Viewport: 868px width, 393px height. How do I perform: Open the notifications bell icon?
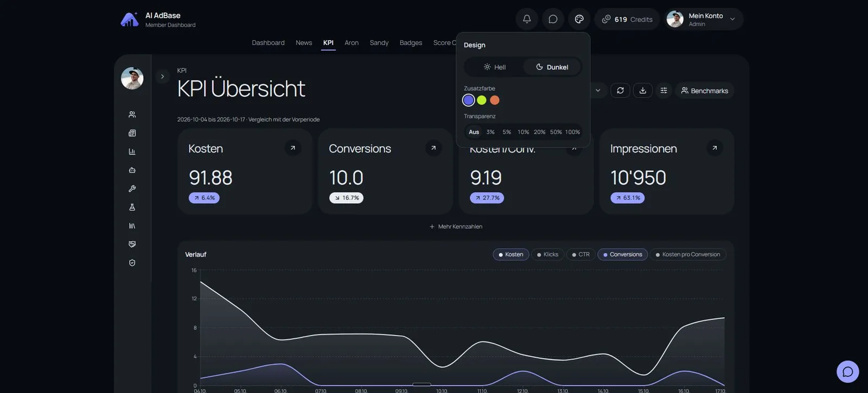pyautogui.click(x=527, y=19)
